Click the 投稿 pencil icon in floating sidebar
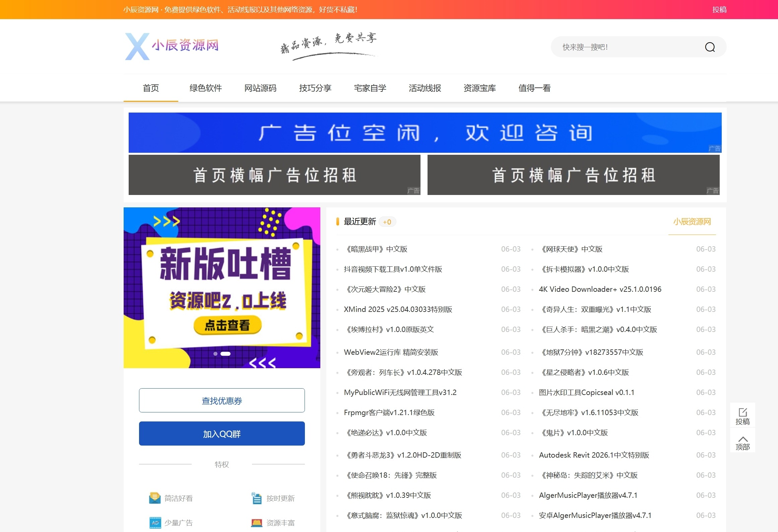Image resolution: width=778 pixels, height=532 pixels. click(742, 412)
